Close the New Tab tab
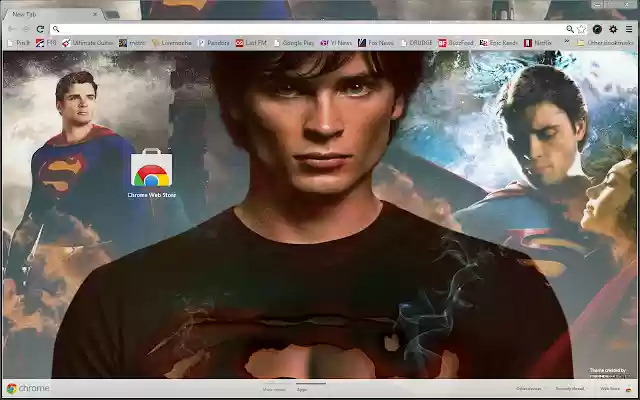 (95, 14)
